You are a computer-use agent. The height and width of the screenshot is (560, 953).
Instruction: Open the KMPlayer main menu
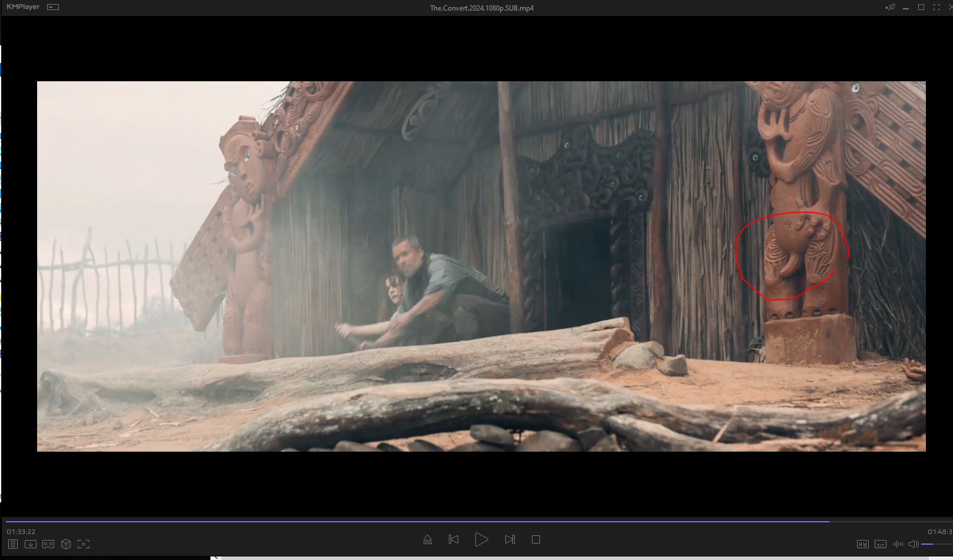pos(22,7)
